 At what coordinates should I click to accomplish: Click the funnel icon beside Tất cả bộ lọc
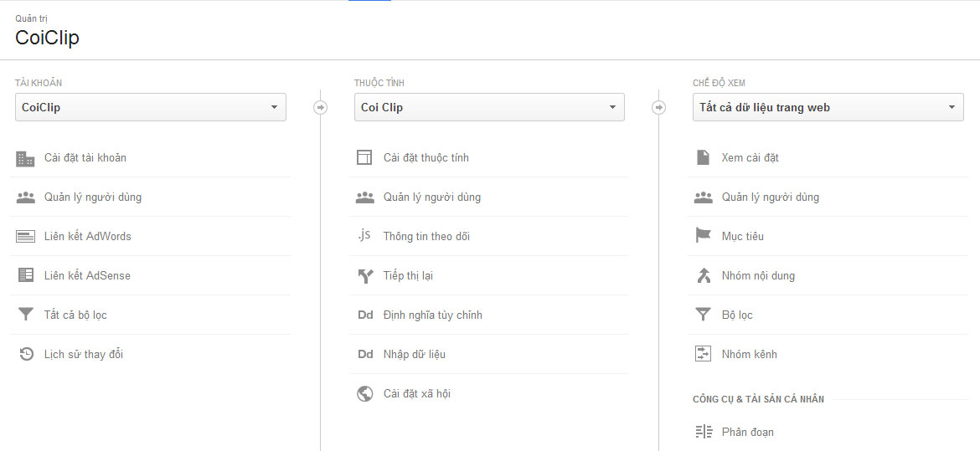[x=26, y=315]
